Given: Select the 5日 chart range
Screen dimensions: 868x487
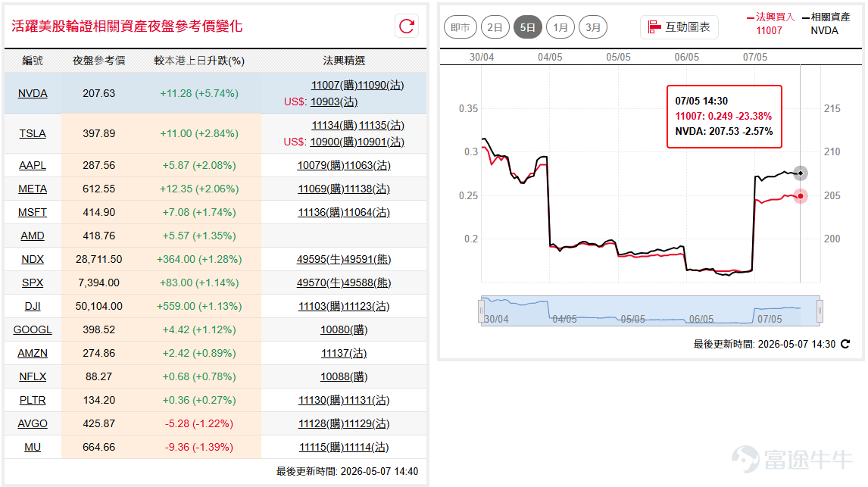Looking at the screenshot, I should (528, 27).
